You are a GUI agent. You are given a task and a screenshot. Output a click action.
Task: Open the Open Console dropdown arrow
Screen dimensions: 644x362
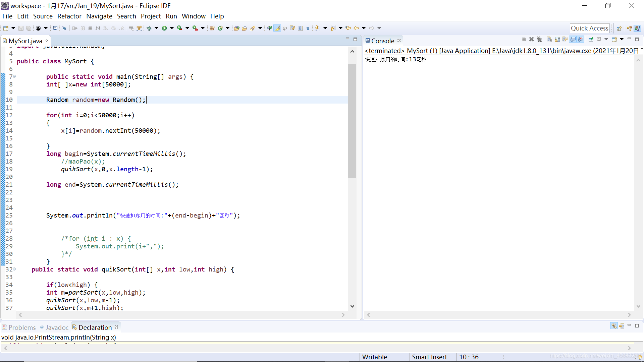pos(622,40)
